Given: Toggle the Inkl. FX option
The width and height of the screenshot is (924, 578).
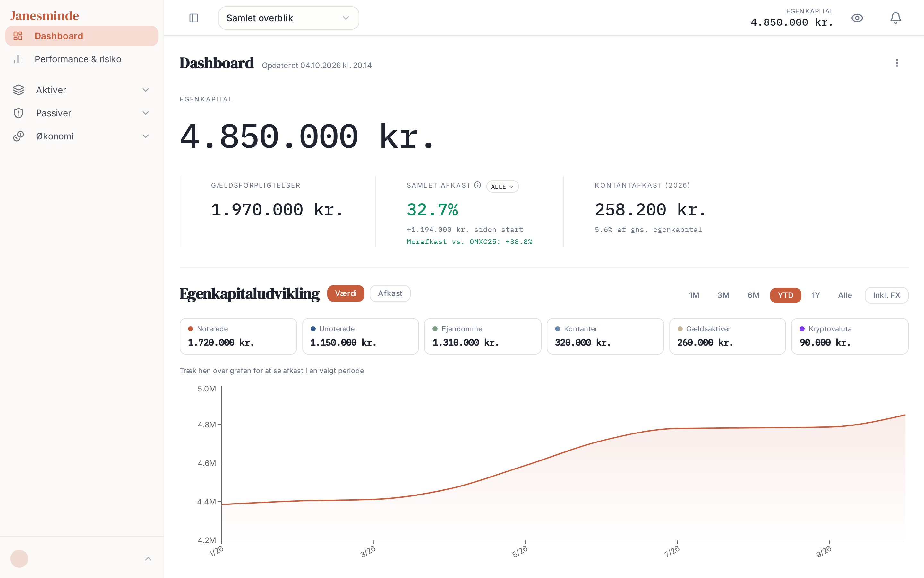Looking at the screenshot, I should click(x=886, y=295).
